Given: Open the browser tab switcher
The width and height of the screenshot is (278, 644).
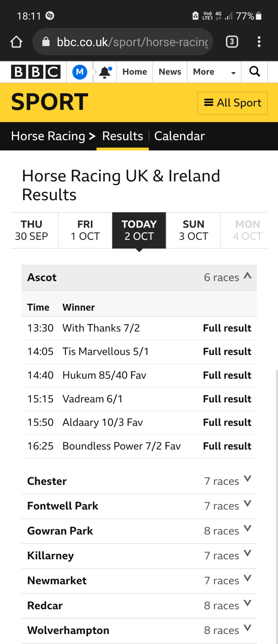Looking at the screenshot, I should (x=232, y=42).
